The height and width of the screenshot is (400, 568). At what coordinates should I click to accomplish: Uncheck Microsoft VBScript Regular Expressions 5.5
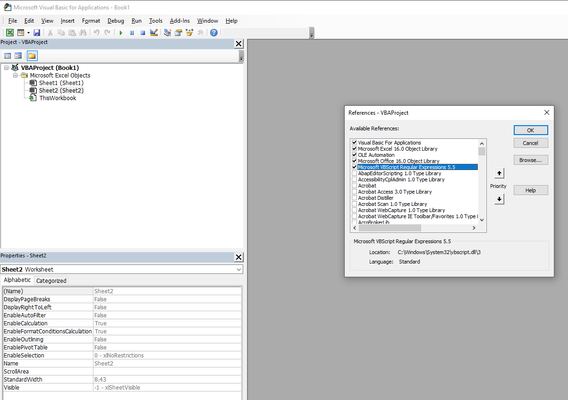coord(355,167)
